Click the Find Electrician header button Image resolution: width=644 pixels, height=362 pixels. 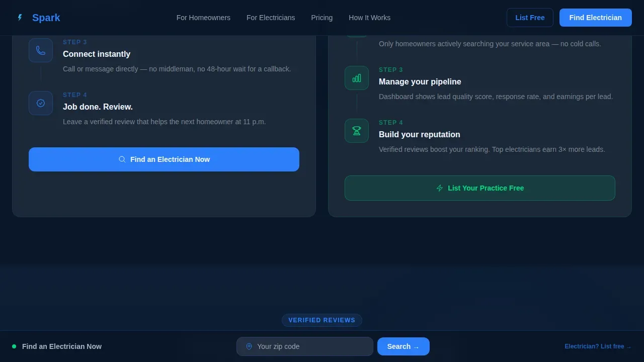[x=596, y=18]
